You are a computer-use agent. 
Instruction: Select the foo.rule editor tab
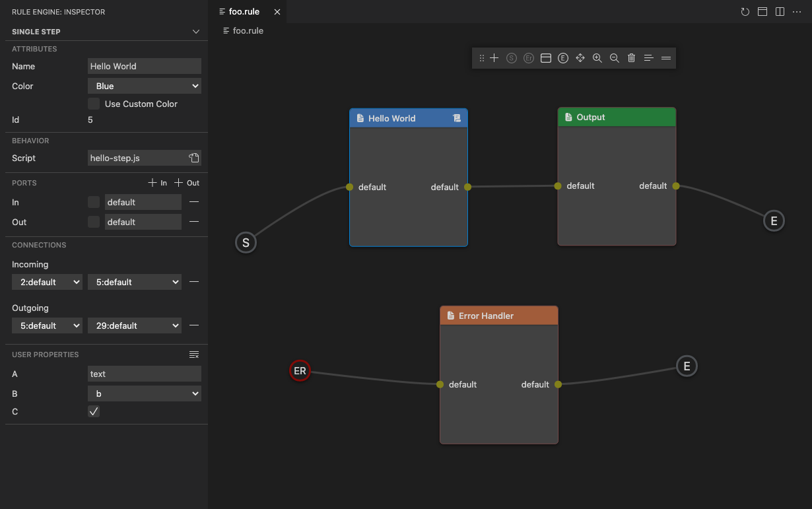[244, 12]
